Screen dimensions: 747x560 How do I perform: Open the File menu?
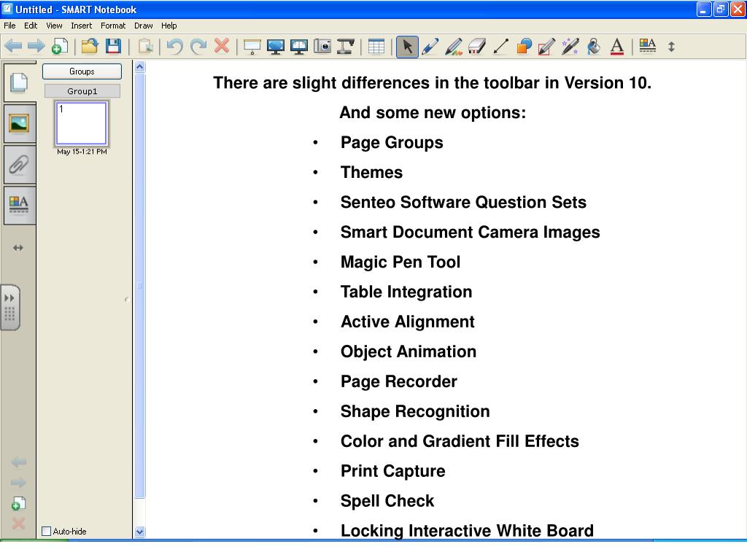tap(9, 26)
